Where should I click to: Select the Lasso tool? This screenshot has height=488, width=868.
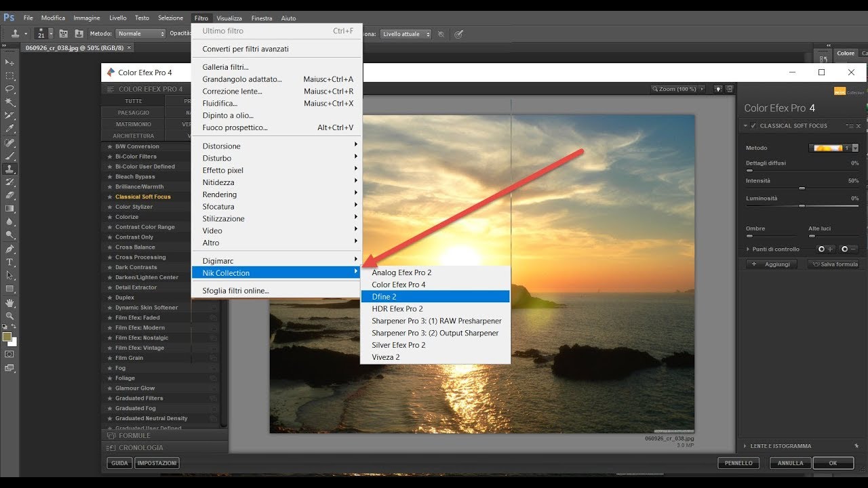click(x=9, y=89)
